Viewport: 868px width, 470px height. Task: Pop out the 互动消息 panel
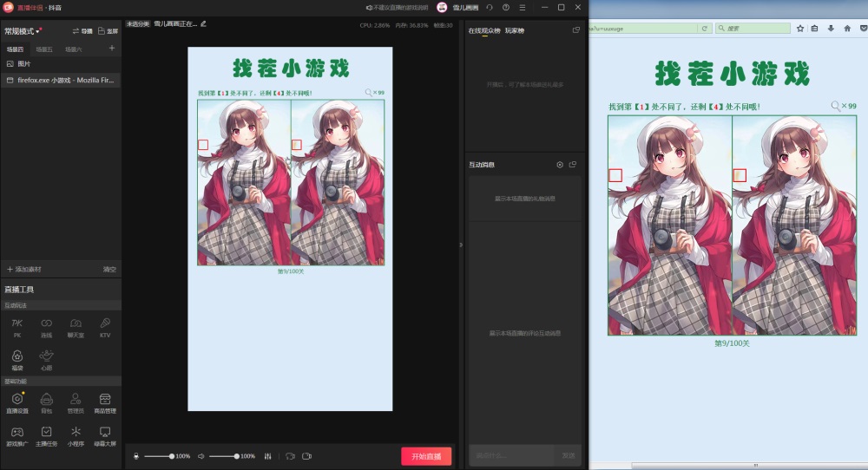[x=574, y=165]
